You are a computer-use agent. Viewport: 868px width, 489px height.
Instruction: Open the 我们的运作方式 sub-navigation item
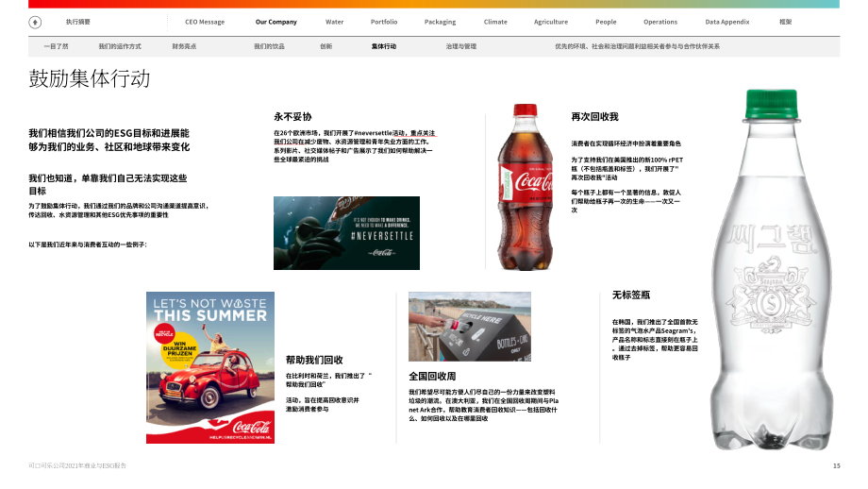click(x=120, y=46)
